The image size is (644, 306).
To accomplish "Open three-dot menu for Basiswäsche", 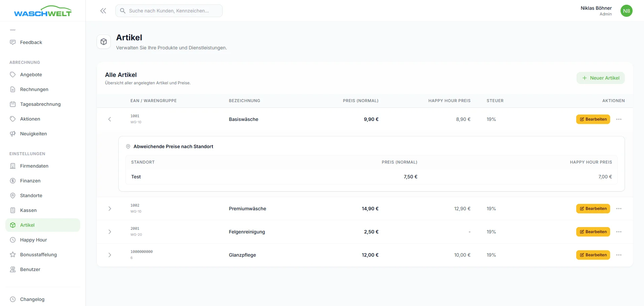I will tap(619, 119).
